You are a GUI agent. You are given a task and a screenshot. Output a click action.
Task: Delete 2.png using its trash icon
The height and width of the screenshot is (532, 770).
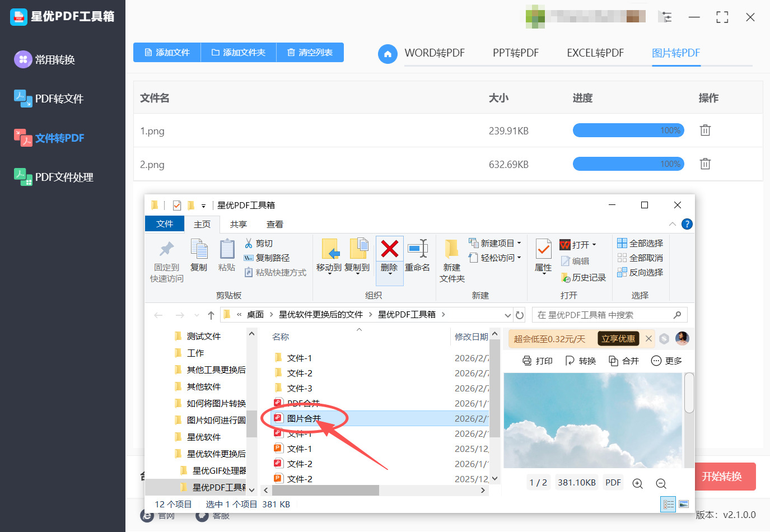coord(705,164)
